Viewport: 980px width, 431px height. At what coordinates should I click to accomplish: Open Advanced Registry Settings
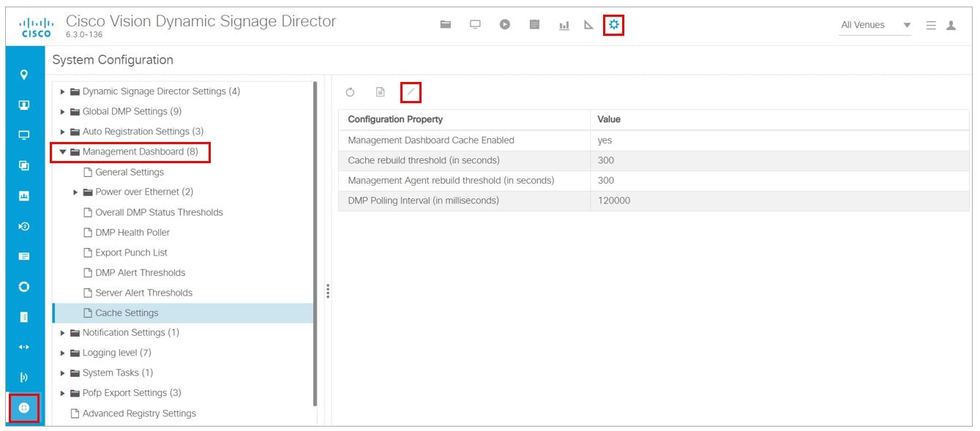(x=138, y=413)
